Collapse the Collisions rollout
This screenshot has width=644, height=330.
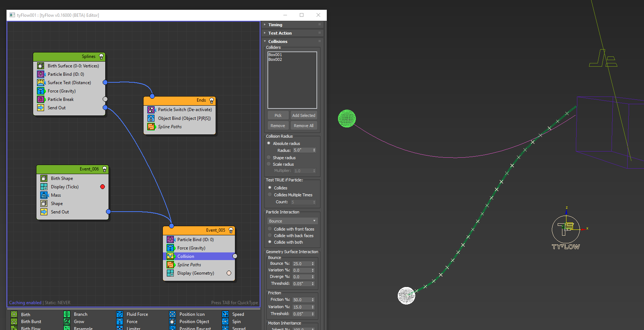(292, 42)
